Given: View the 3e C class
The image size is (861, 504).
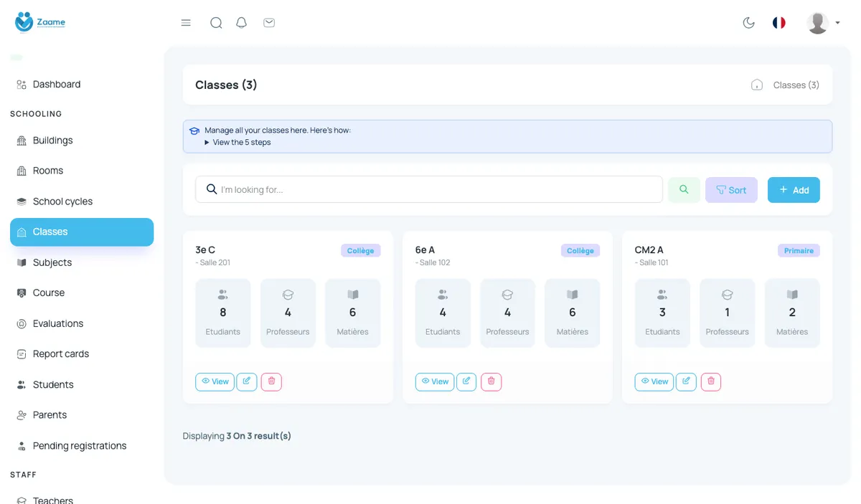Looking at the screenshot, I should click(x=215, y=381).
